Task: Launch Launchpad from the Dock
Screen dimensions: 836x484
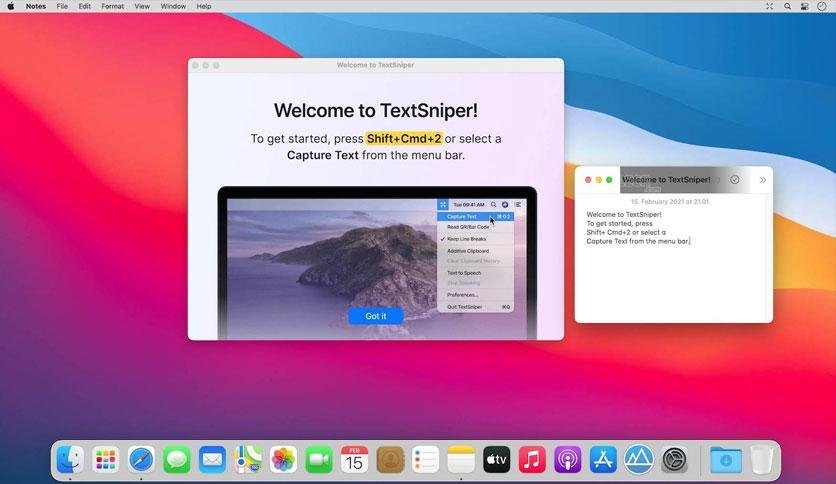Action: [x=105, y=459]
